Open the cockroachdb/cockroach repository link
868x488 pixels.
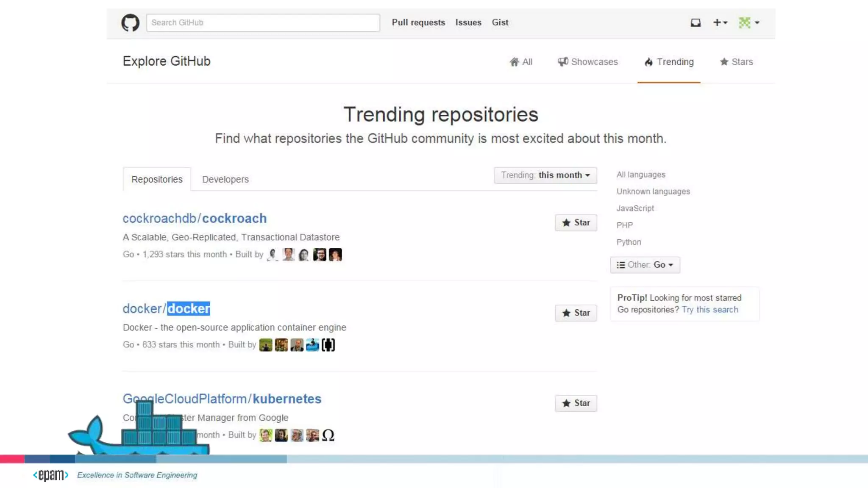195,219
